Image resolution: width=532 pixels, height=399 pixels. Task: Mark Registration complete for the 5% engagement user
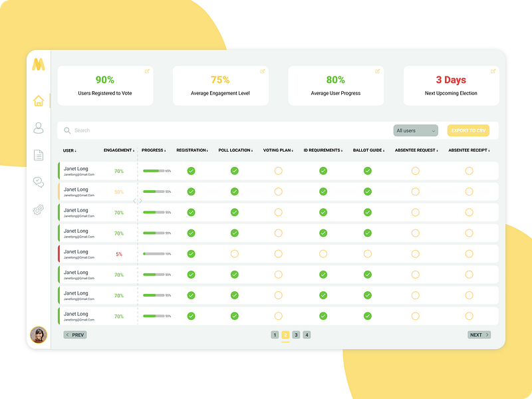[x=192, y=253]
